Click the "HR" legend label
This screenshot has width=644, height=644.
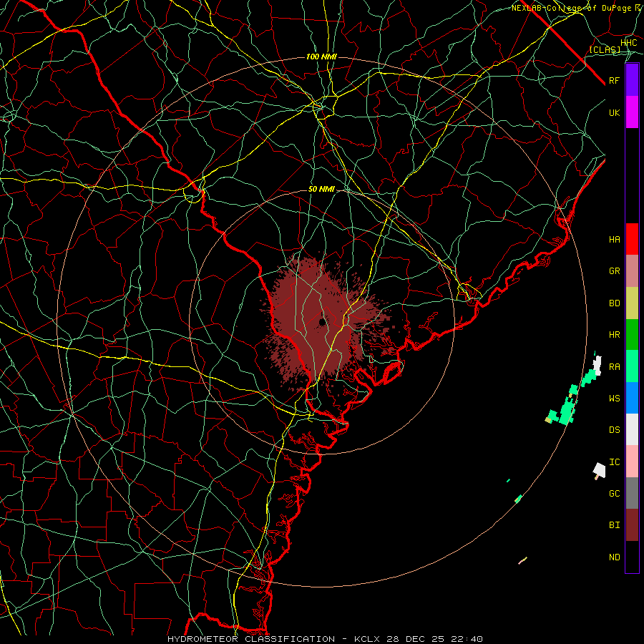614,335
